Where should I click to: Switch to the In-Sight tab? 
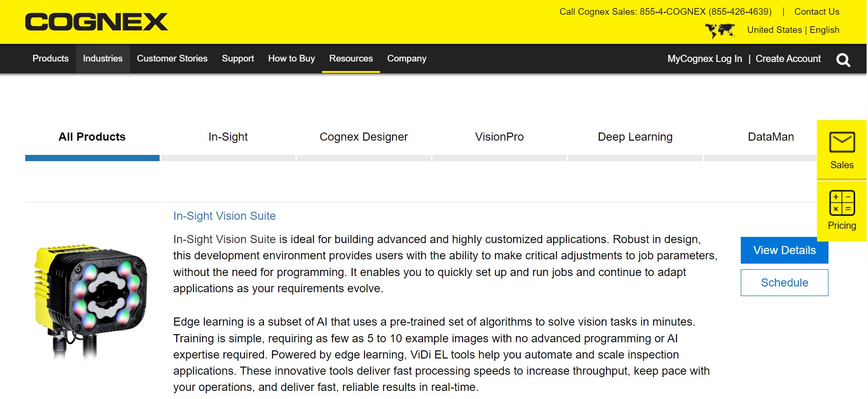(x=228, y=137)
